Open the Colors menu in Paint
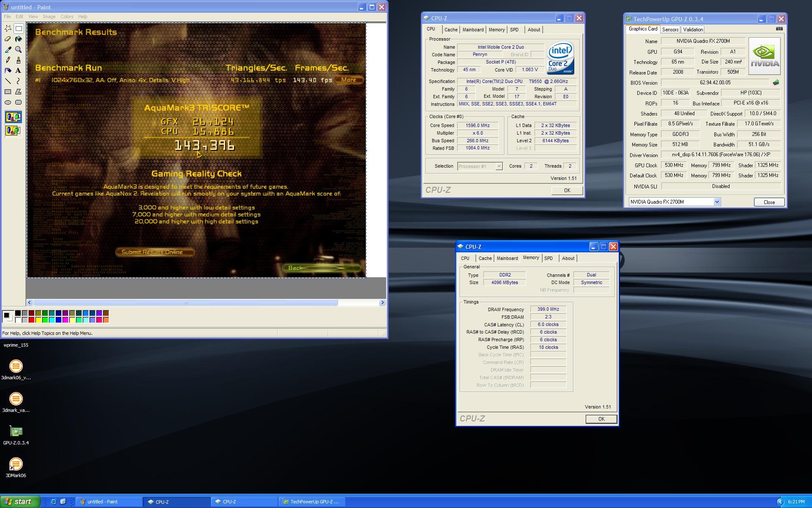This screenshot has height=508, width=812. (67, 17)
